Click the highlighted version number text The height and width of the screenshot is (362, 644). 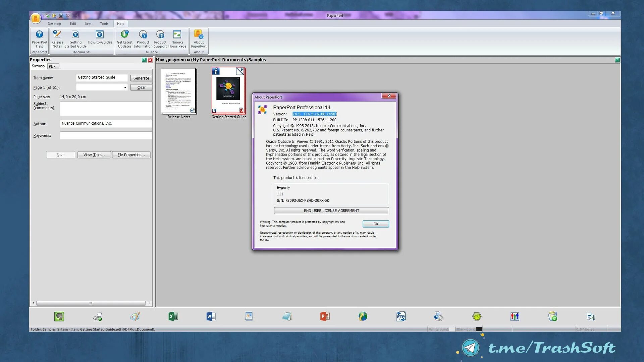[315, 114]
